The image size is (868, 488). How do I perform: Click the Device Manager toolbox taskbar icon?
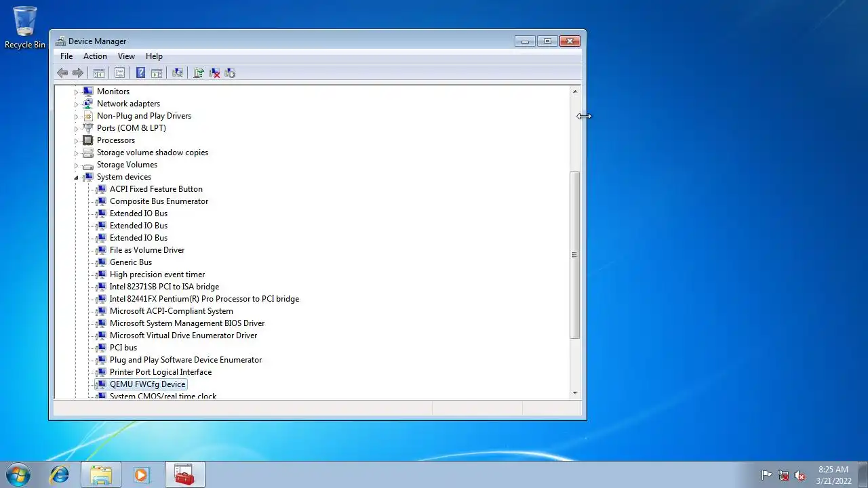click(x=184, y=474)
